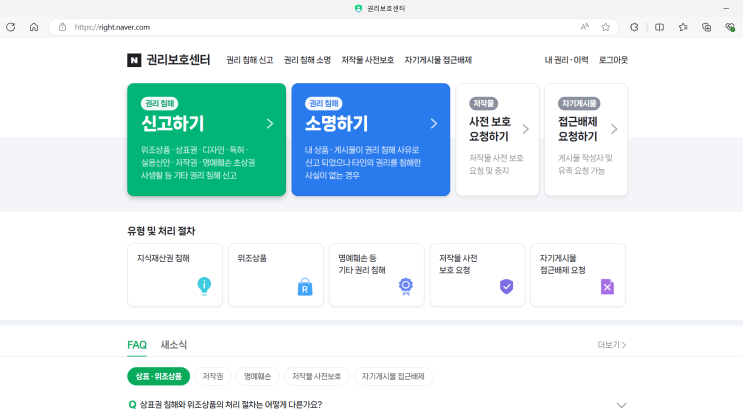Click the 로그아웃 link
Image resolution: width=743 pixels, height=416 pixels.
(x=613, y=60)
